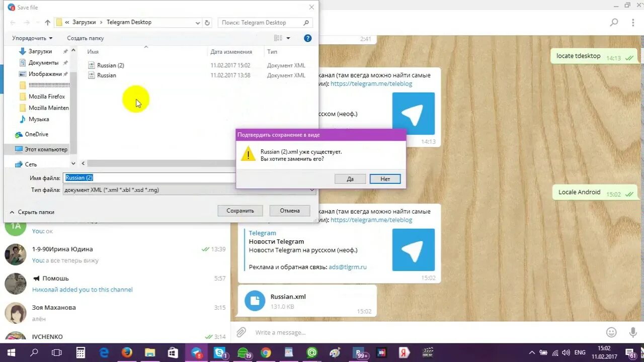Open Firefox from the taskbar
Screen dimensions: 644x362
click(127, 352)
